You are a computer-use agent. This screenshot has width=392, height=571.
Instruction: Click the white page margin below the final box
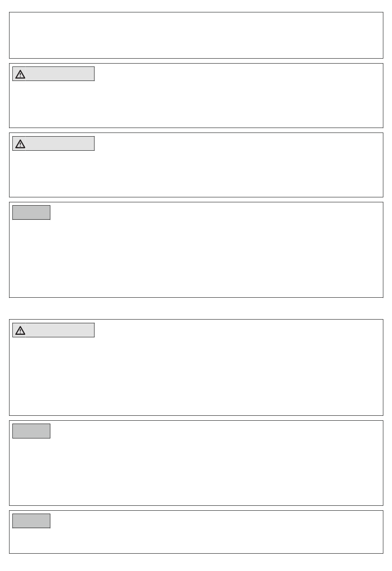pos(196,562)
